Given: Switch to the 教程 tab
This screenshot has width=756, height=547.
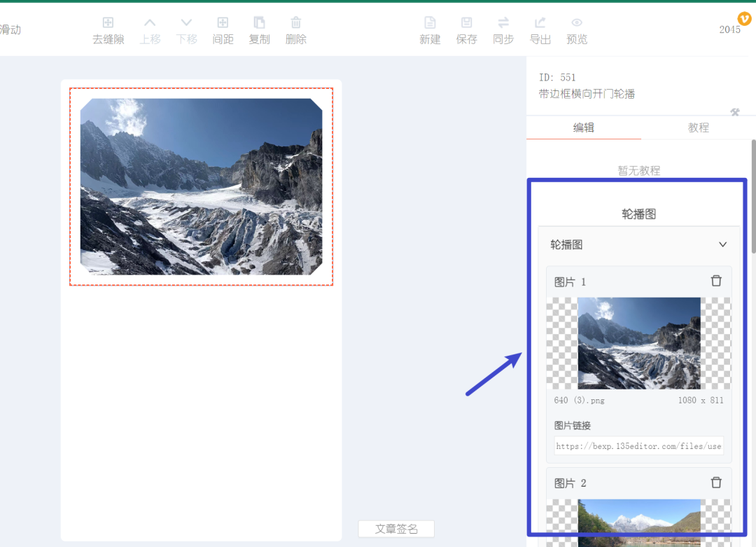Looking at the screenshot, I should coord(698,128).
